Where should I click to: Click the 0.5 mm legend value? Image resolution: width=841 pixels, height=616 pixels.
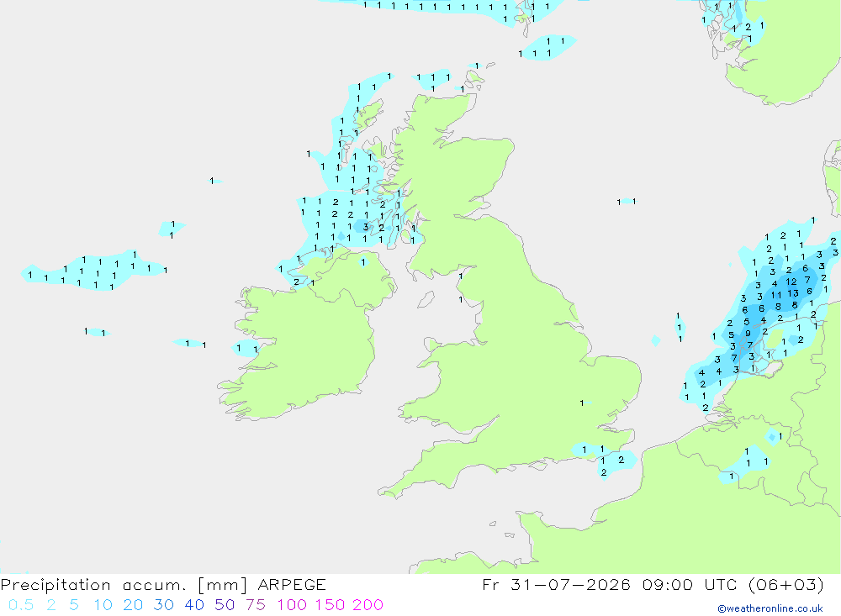coord(21,605)
